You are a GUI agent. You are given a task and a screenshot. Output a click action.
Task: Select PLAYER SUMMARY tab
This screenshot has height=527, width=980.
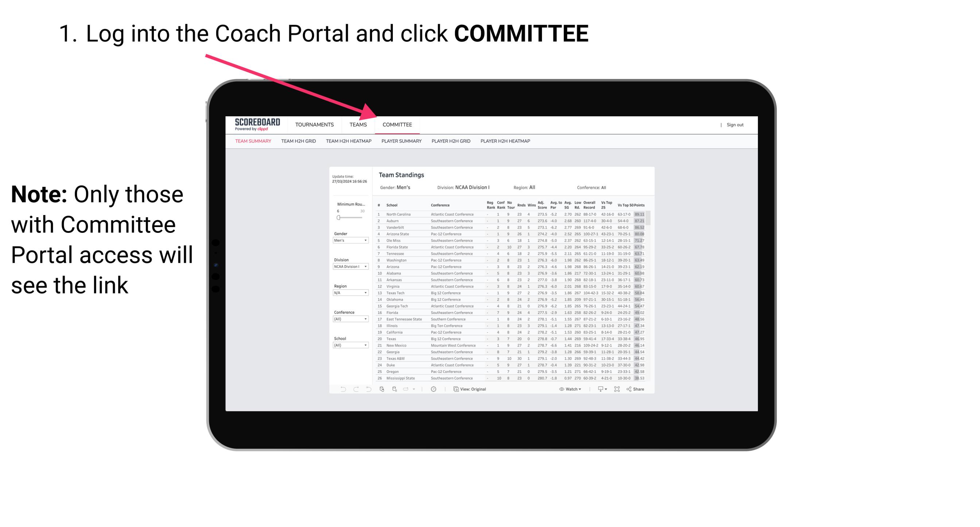(401, 141)
